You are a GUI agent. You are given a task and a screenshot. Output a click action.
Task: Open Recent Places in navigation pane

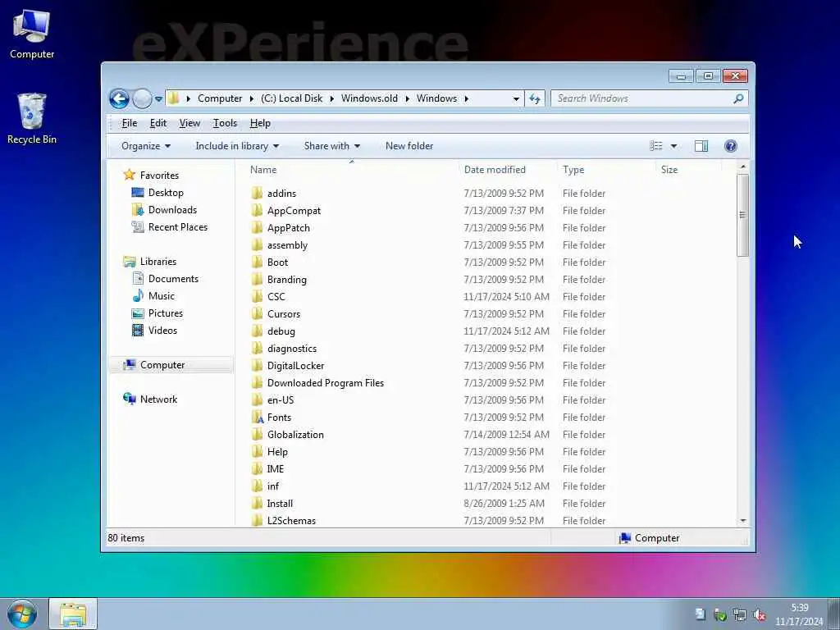click(x=177, y=227)
